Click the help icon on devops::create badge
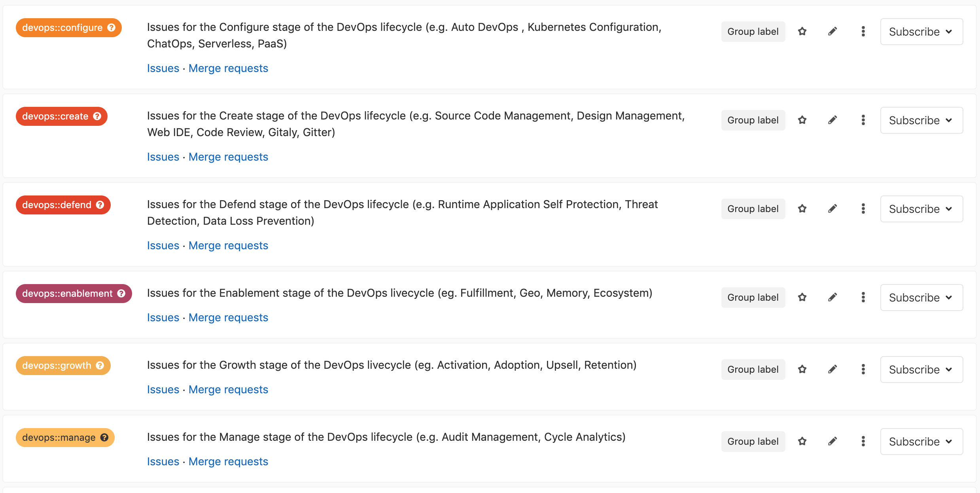980x493 pixels. 97,116
